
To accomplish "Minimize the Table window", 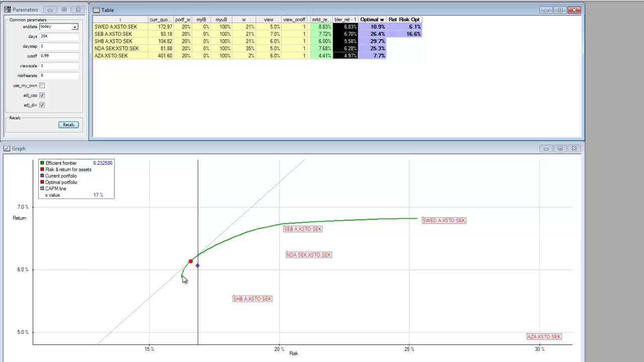I will coord(546,10).
